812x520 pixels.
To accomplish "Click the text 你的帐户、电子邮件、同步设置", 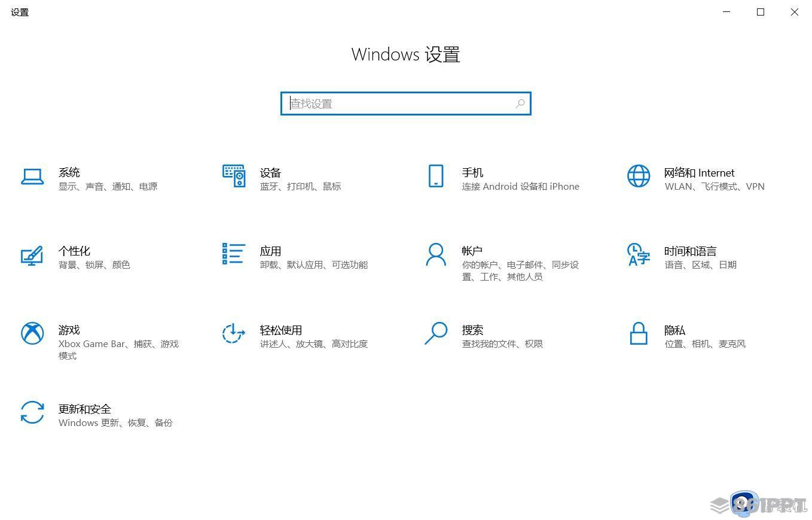I will [520, 270].
